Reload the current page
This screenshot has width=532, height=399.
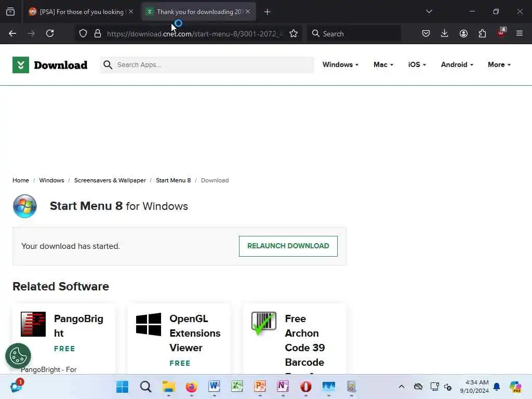tap(50, 34)
